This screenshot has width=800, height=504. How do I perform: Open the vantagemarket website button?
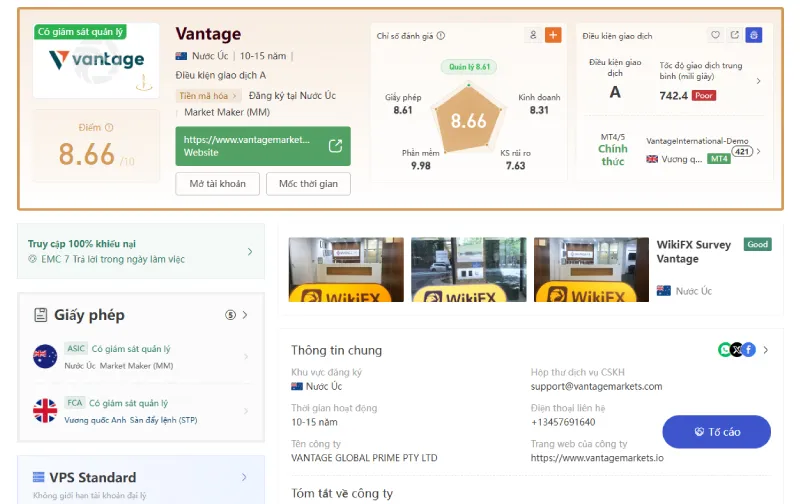coord(263,146)
